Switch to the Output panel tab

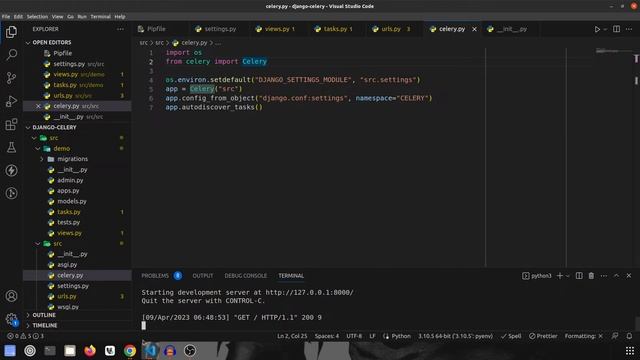(203, 276)
